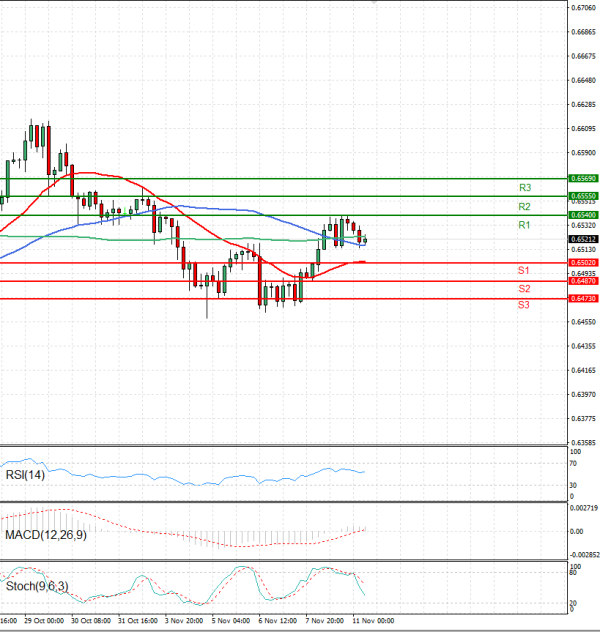
Task: Select the green 0.65550 price tag
Action: pyautogui.click(x=582, y=196)
